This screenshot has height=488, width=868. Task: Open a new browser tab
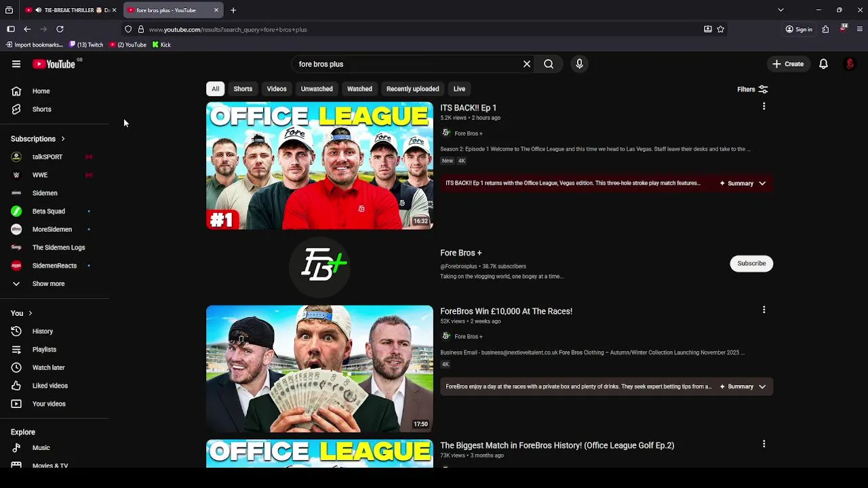click(x=233, y=10)
